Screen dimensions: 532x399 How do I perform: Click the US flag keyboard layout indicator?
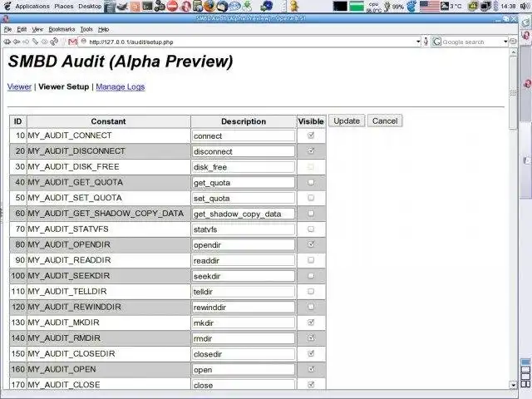pos(430,6)
